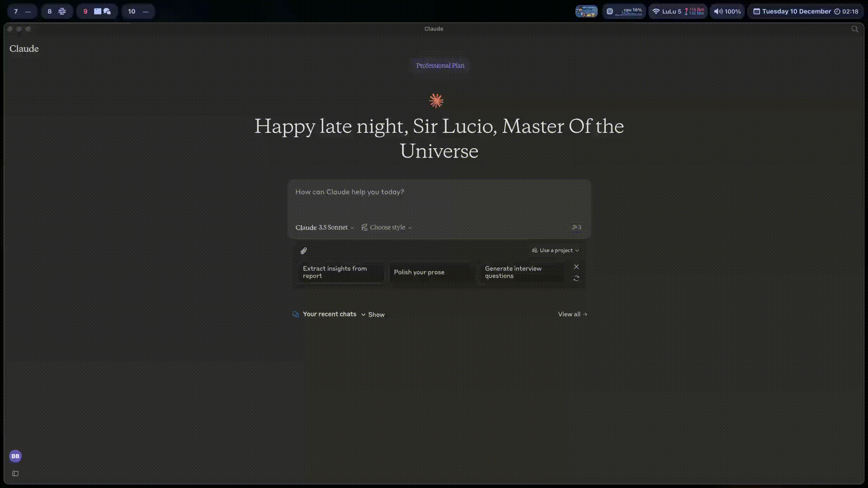The height and width of the screenshot is (488, 868).
Task: Click the Slack icon in workspace 8
Action: [62, 11]
